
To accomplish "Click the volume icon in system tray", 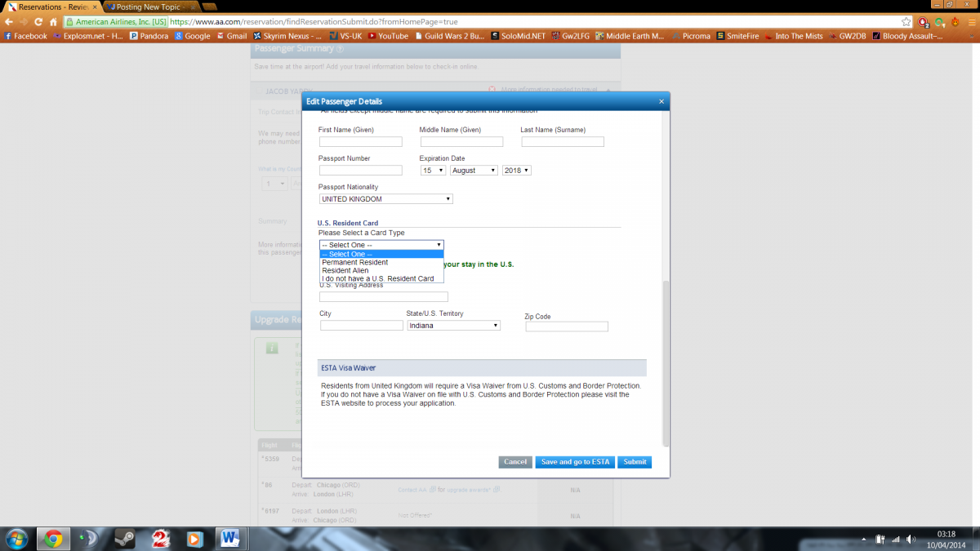I will (911, 540).
